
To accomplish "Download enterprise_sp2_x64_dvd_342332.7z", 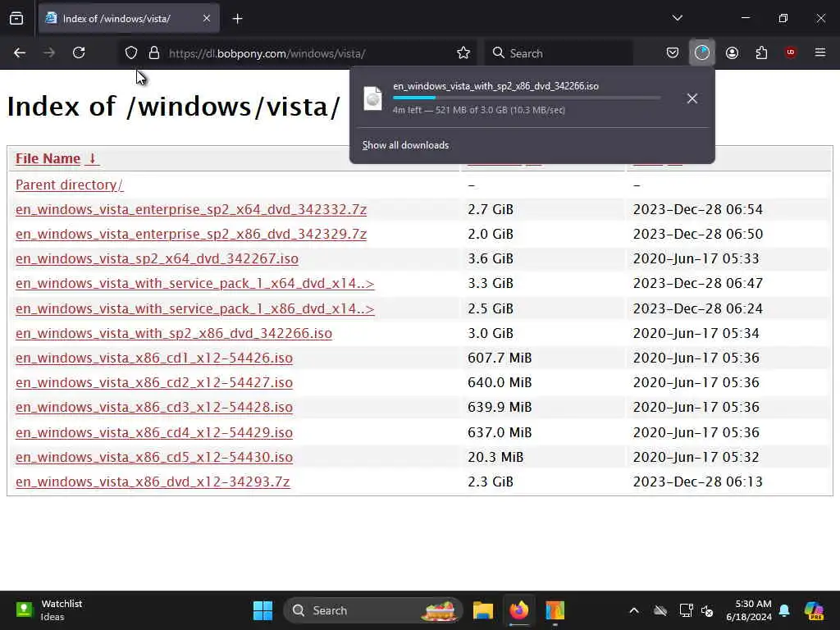I will (x=191, y=209).
